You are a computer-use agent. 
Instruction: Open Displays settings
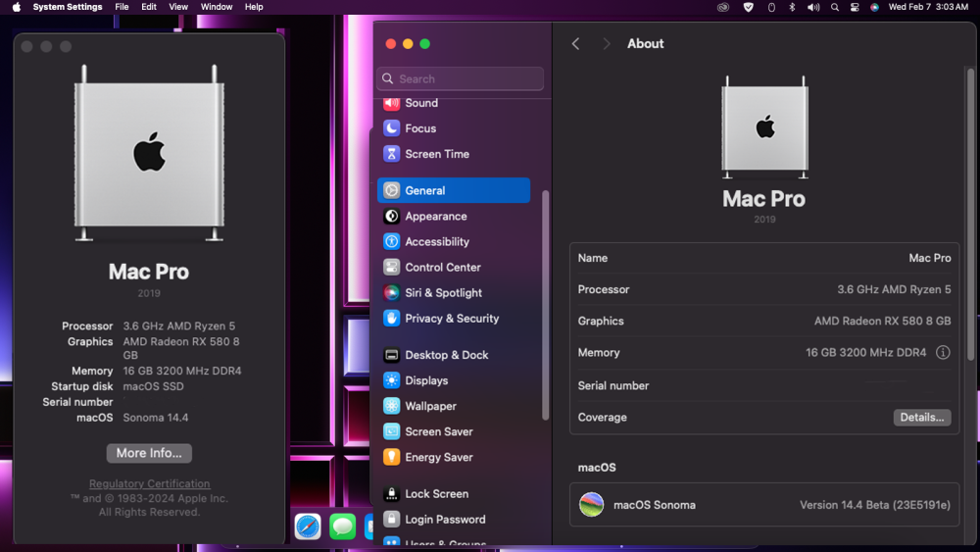click(454, 380)
